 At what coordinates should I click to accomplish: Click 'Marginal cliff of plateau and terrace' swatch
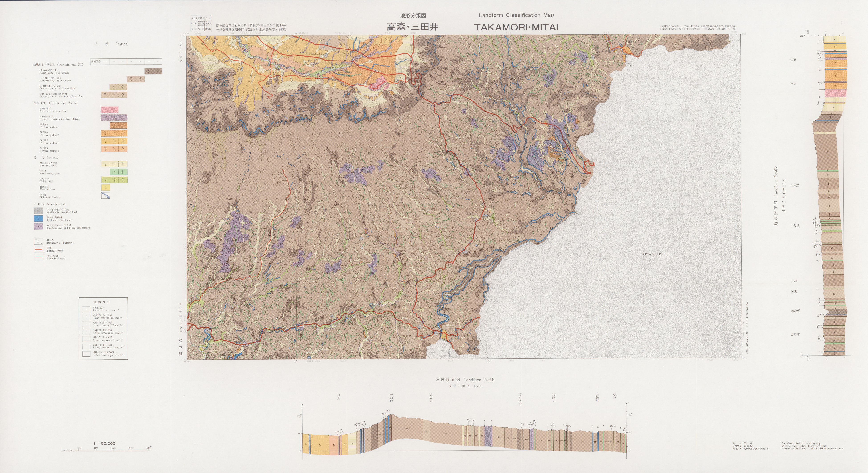point(38,226)
